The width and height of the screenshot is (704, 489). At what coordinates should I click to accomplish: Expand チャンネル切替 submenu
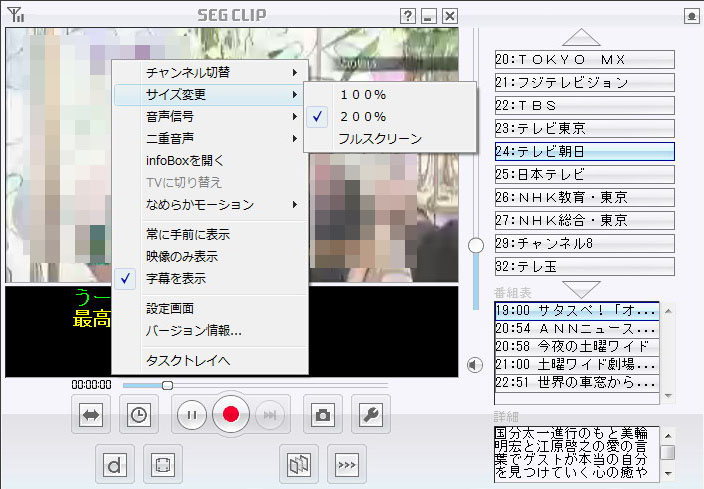210,72
